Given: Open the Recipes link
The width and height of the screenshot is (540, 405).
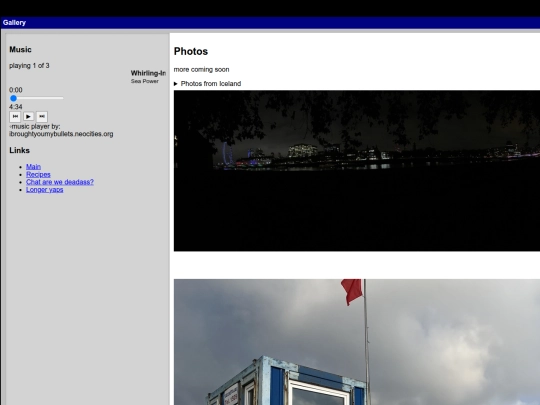Looking at the screenshot, I should (38, 174).
